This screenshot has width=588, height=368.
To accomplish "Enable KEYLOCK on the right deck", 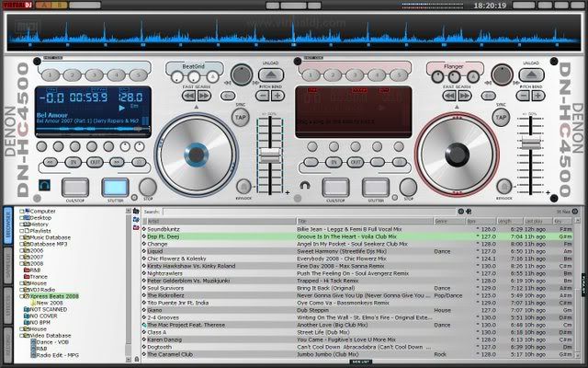I will point(504,186).
